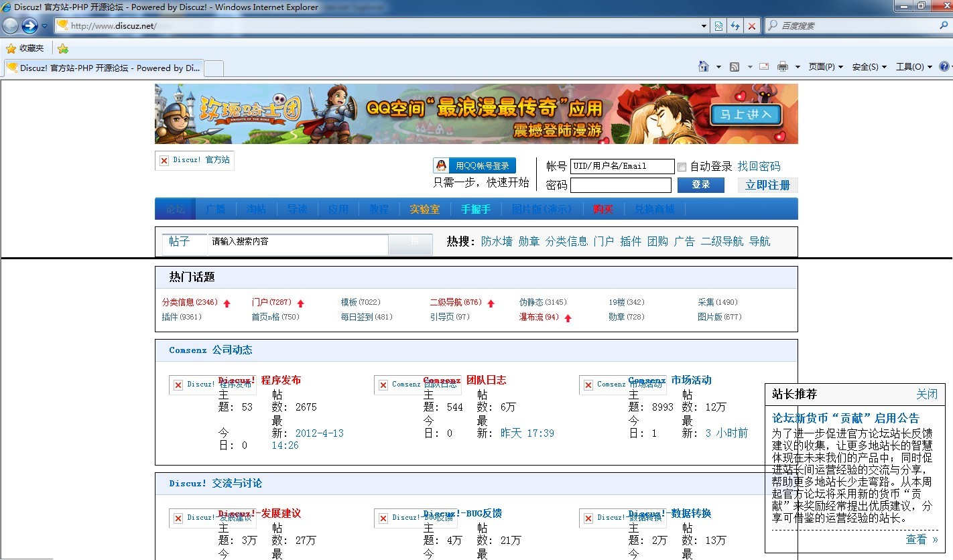Click 查看 » link in 站长推荐 popup
The height and width of the screenshot is (560, 953).
pos(922,539)
